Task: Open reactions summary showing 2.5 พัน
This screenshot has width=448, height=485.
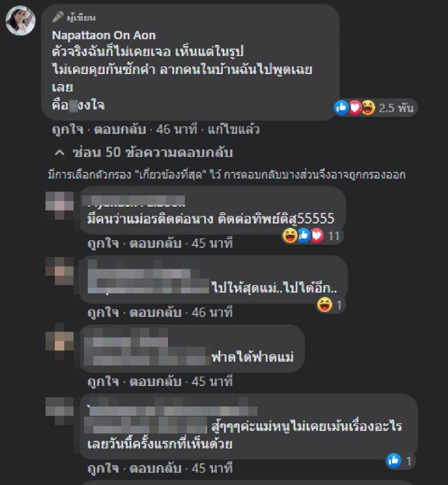Action: click(x=374, y=108)
